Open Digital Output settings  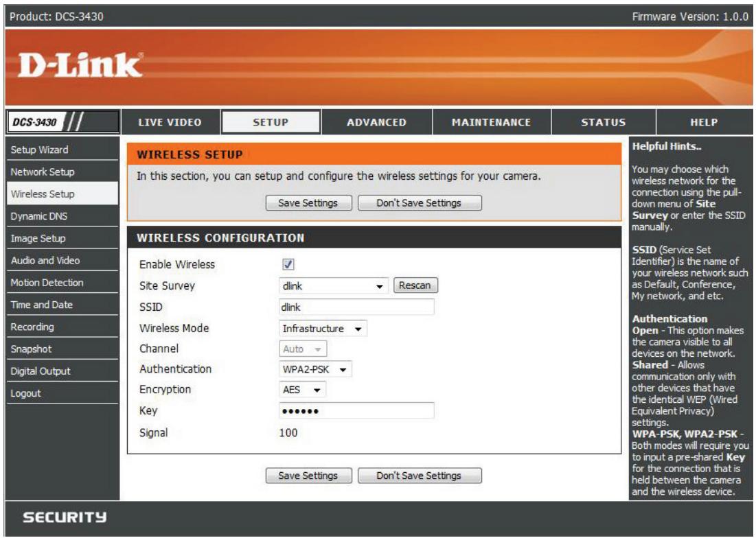[62, 371]
